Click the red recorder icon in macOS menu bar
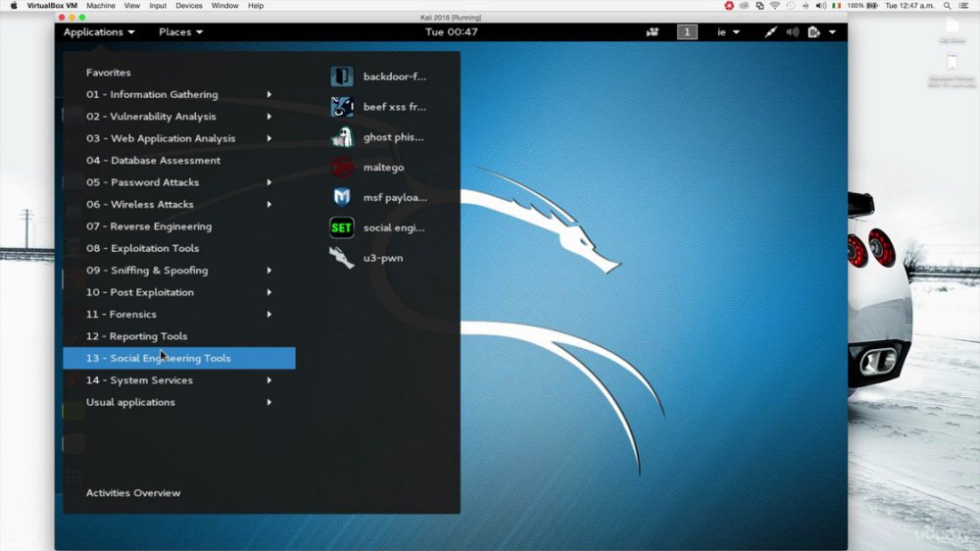This screenshot has height=551, width=980. point(729,6)
